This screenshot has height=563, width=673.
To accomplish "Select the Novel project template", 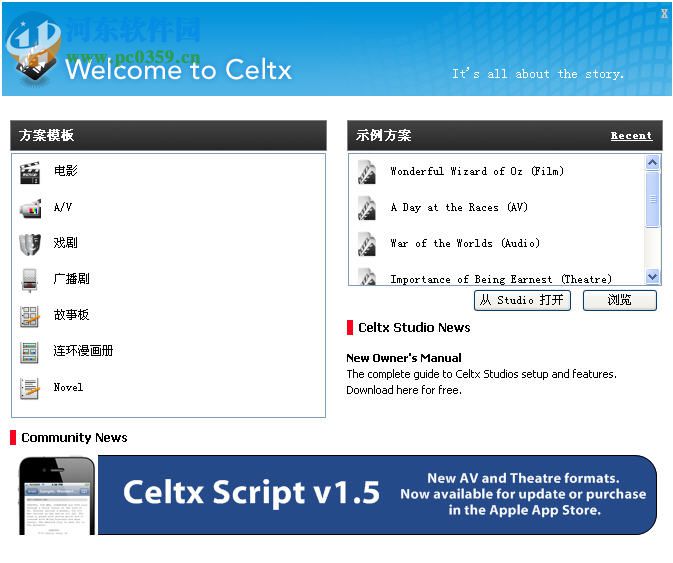I will [68, 387].
